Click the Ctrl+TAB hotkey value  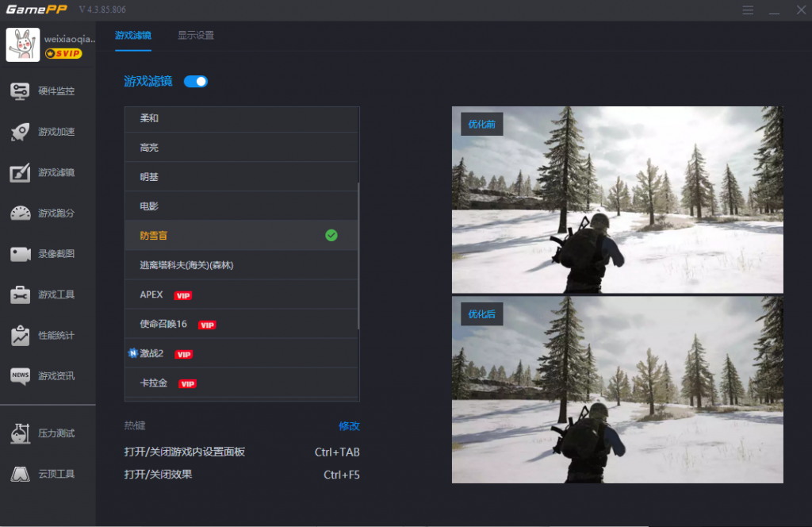click(337, 452)
